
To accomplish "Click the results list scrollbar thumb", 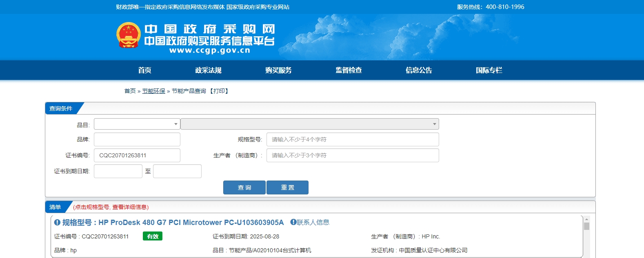I will coord(586,226).
